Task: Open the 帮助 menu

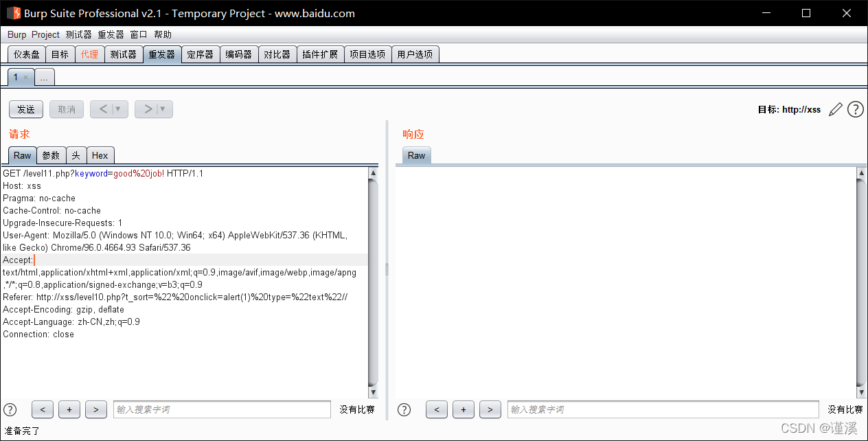Action: pos(163,34)
